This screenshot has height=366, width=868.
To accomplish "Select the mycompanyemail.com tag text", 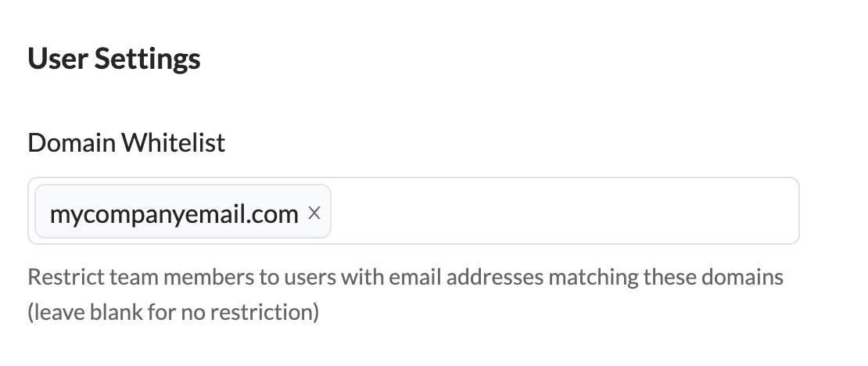I will click(174, 213).
